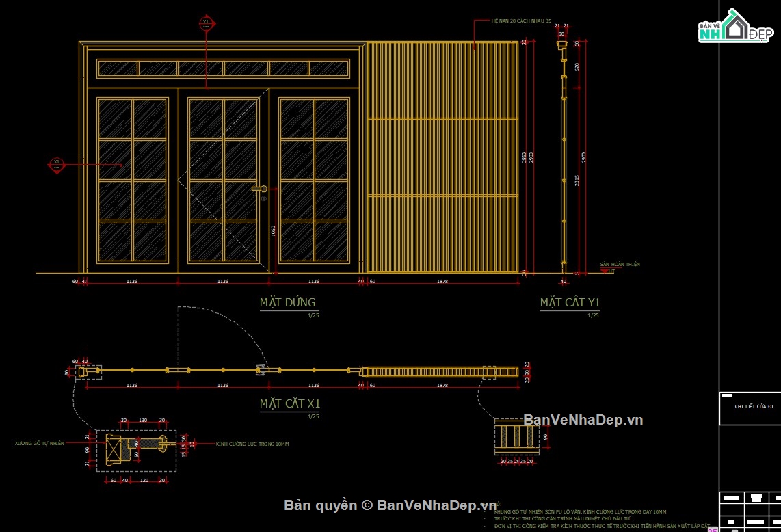Screen dimensions: 781x532
Task: Select the MẶT ĐỨNG view title
Action: [287, 302]
